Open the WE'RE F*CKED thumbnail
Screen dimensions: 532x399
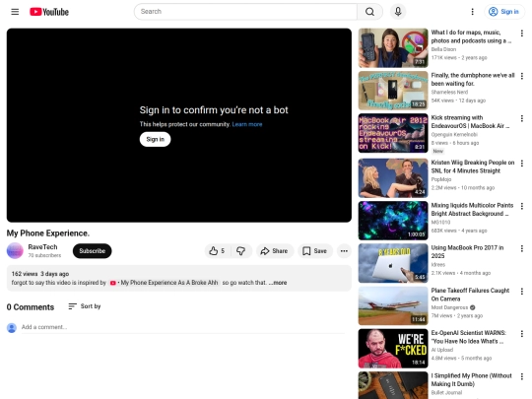[x=393, y=349]
